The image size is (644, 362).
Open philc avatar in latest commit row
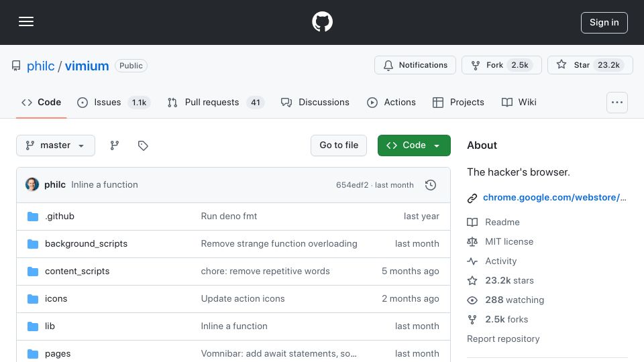32,185
